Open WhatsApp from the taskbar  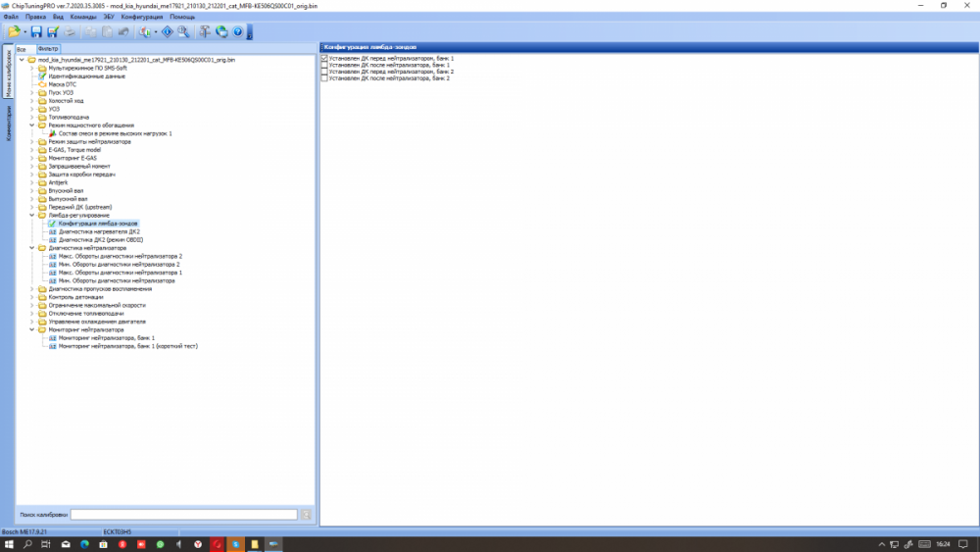coord(160,544)
